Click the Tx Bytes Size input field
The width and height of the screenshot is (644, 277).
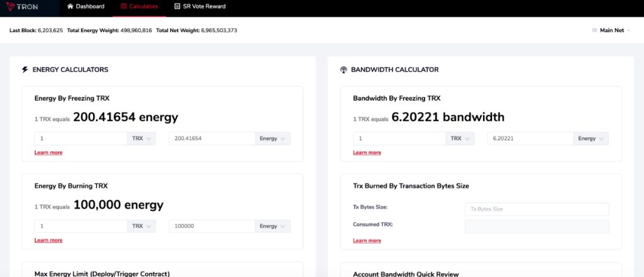(x=537, y=209)
